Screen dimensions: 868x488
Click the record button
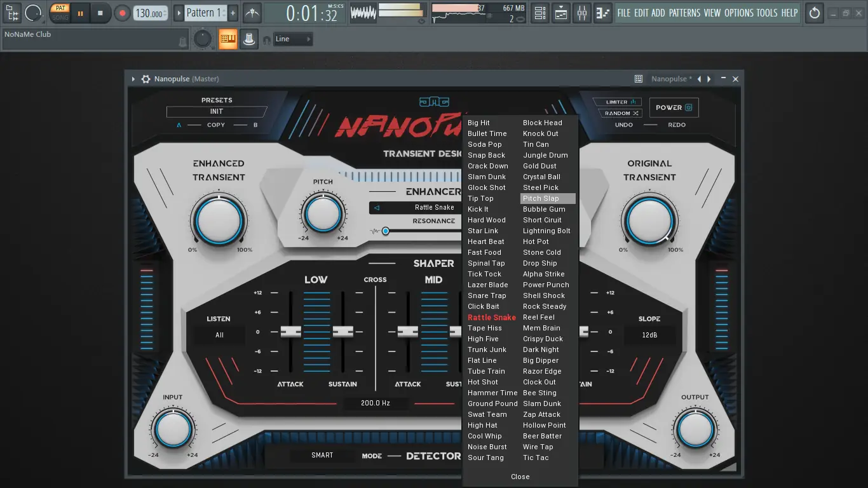click(x=123, y=13)
